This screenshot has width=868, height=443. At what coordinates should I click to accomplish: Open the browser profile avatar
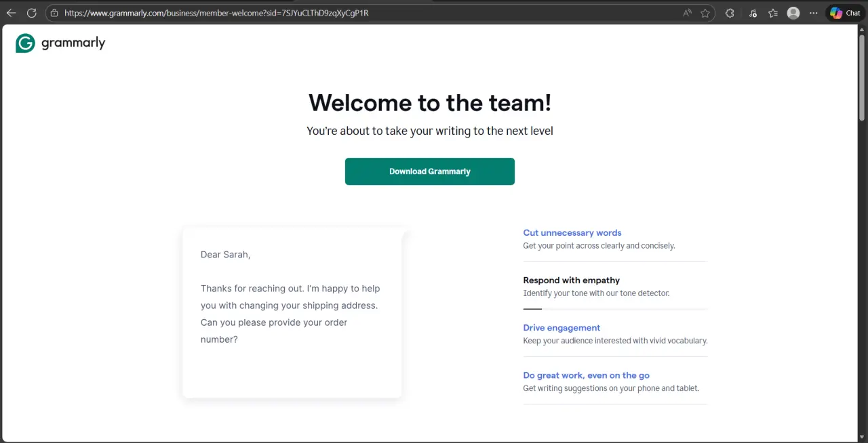[x=793, y=13]
